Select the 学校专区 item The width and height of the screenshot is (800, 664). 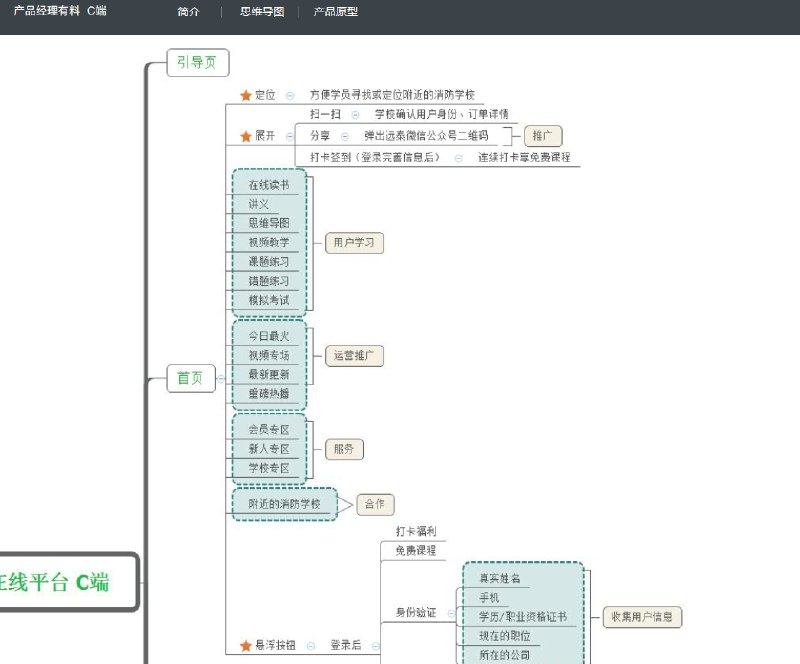point(269,469)
